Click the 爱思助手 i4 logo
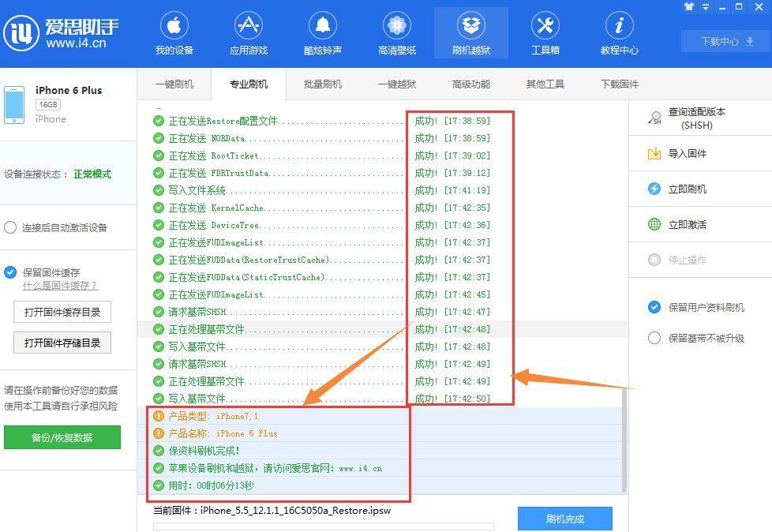772x532 pixels. pyautogui.click(x=61, y=33)
